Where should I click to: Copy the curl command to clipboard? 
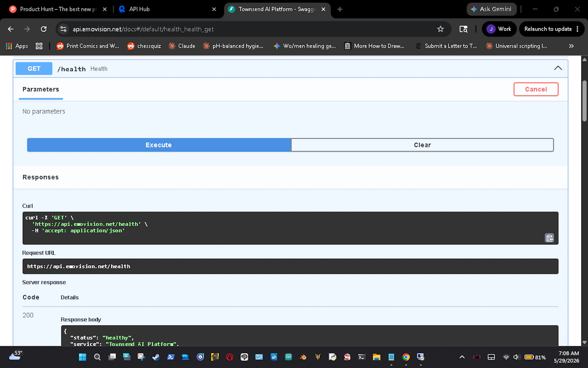click(x=549, y=238)
